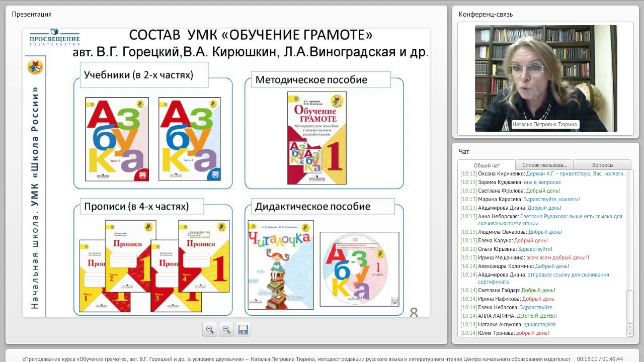644x362 pixels.
Task: Click the Азбука Часть 2 textbook cover
Action: [190, 139]
